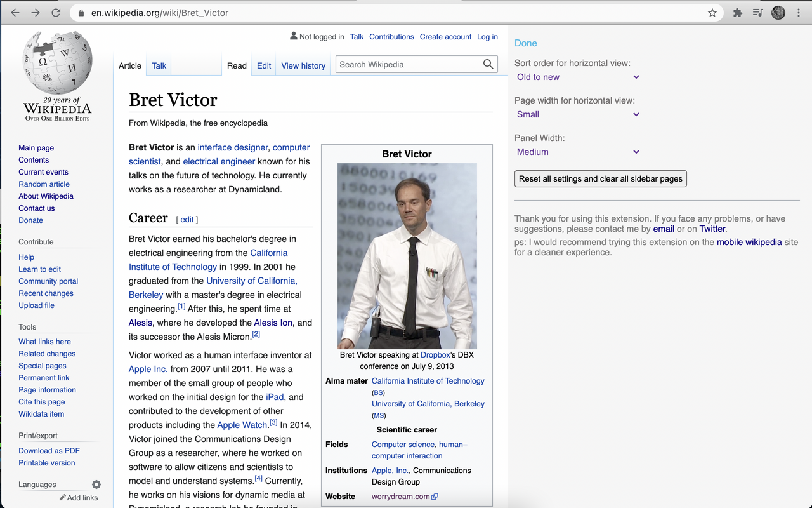Click the browser address bar URL
Screen dimensions: 812x508
tap(160, 13)
